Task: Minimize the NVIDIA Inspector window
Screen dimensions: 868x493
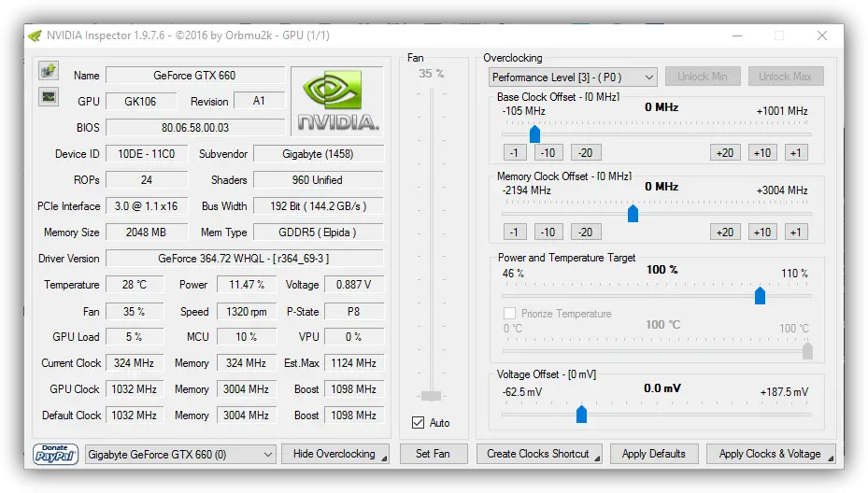Action: [737, 35]
